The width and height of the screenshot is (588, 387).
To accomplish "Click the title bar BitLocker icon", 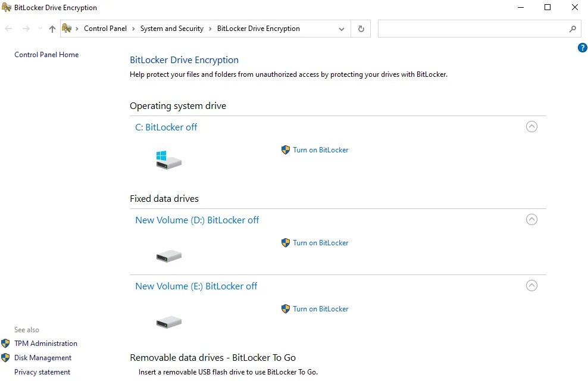I will tap(6, 7).
